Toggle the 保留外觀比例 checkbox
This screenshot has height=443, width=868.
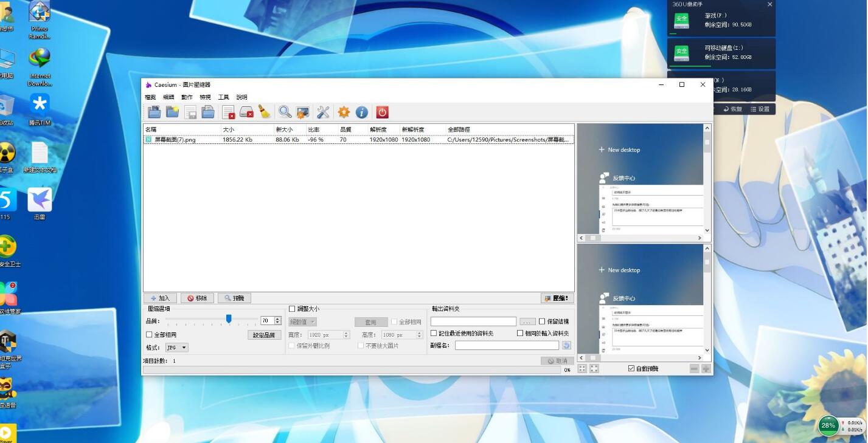tap(292, 346)
